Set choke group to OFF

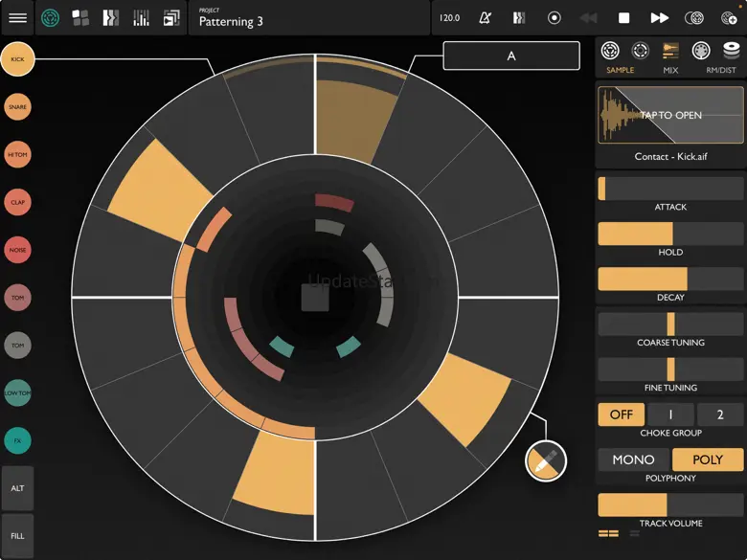click(621, 414)
